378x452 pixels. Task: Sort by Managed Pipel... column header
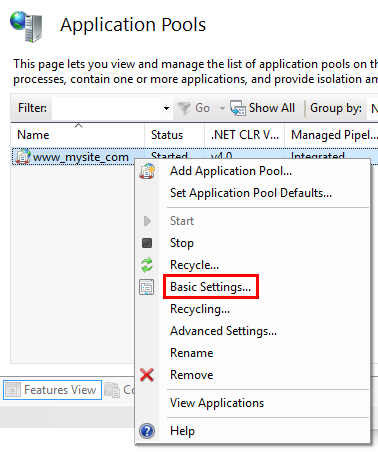tap(331, 135)
